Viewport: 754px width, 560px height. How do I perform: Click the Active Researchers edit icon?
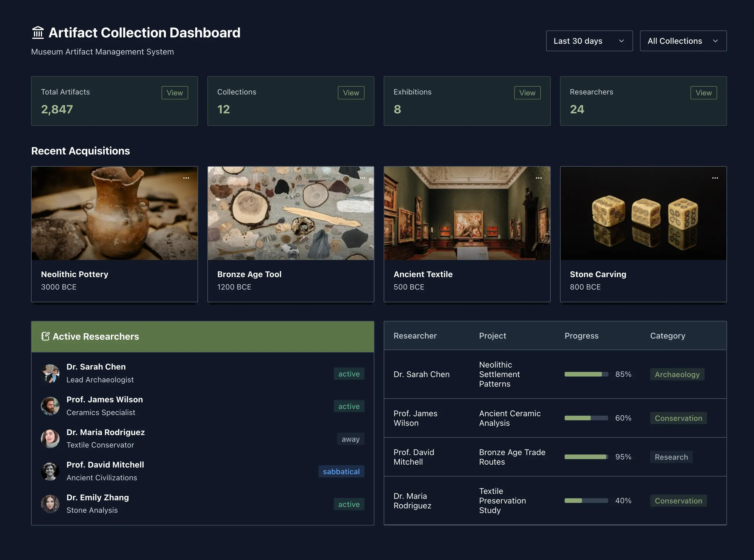pyautogui.click(x=45, y=336)
